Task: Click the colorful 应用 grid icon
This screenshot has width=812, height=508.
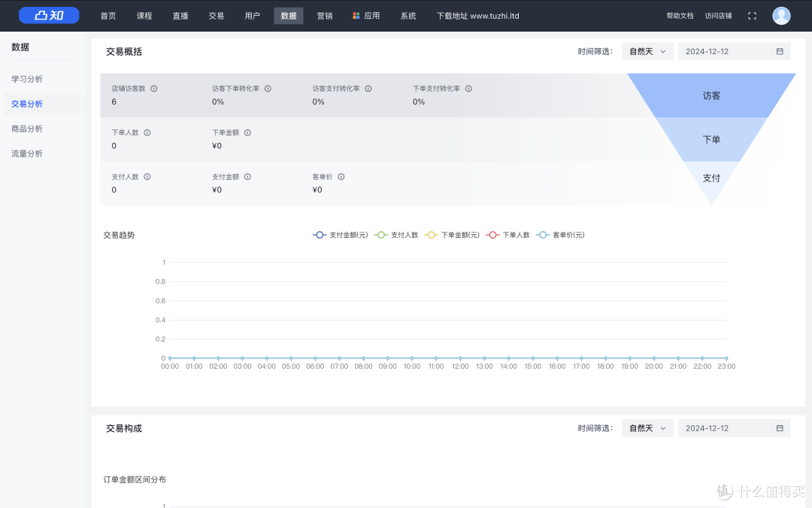Action: 356,16
